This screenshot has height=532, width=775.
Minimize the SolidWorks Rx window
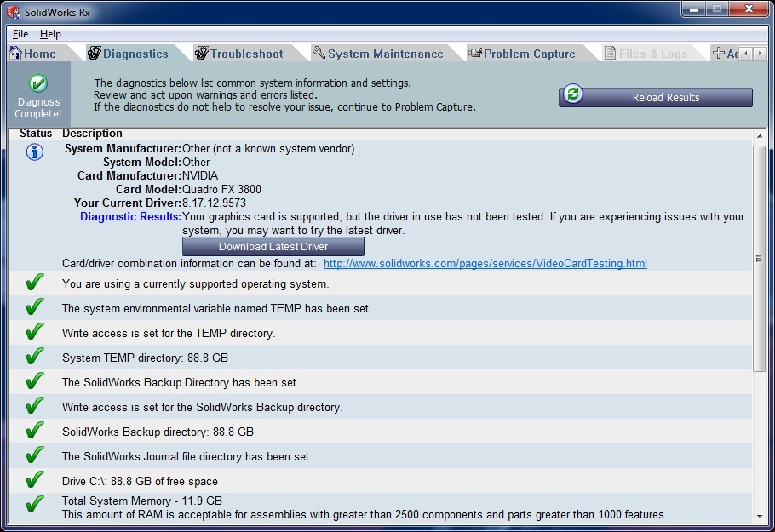[694, 9]
